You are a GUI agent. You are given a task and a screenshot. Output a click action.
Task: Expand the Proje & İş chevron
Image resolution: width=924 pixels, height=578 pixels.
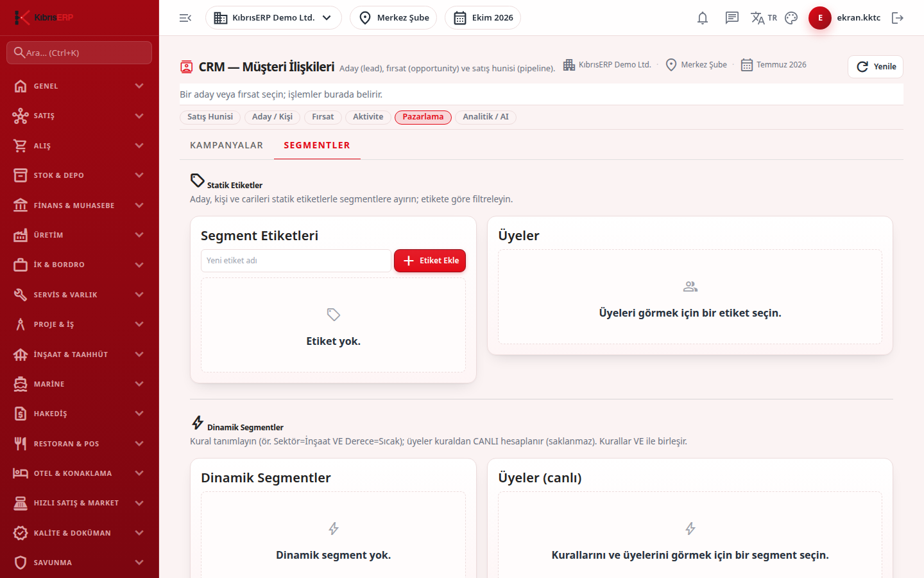139,324
